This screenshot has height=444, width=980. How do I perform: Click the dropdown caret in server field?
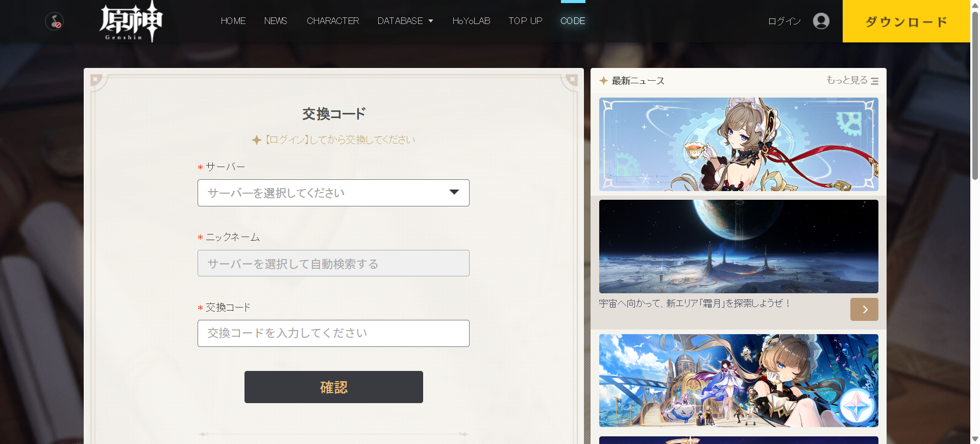click(454, 192)
